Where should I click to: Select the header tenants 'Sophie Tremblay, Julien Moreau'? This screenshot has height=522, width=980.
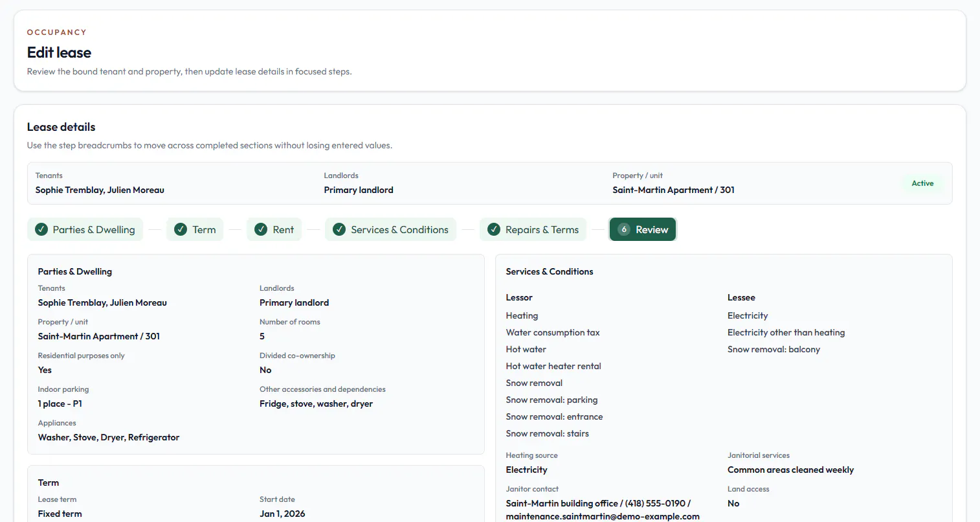click(x=100, y=190)
